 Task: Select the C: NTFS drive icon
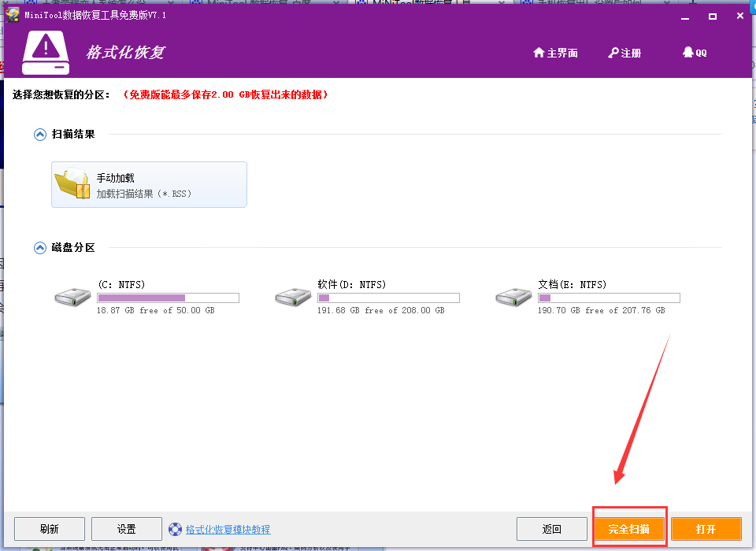tap(71, 295)
